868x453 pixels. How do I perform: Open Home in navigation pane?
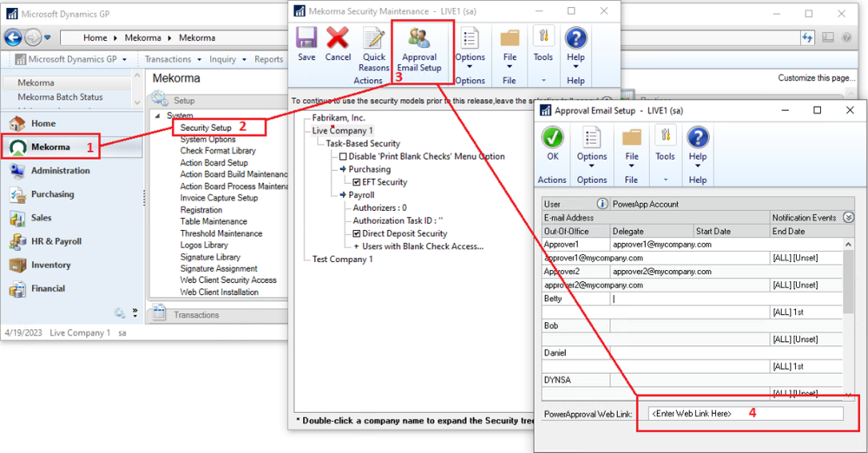point(43,123)
